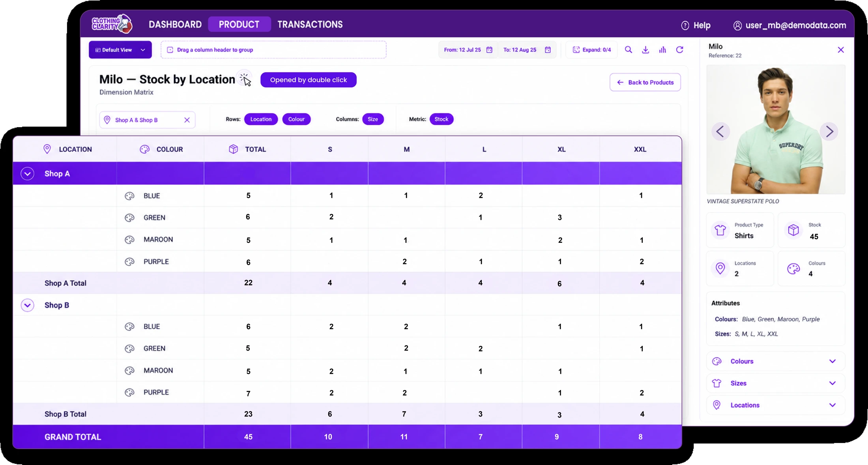The width and height of the screenshot is (868, 465).
Task: Collapse the Shop A group
Action: pos(27,174)
